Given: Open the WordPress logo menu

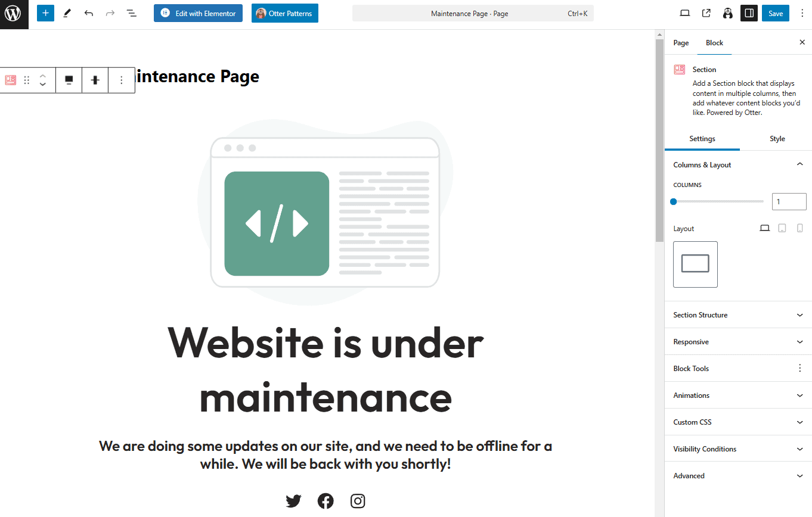Looking at the screenshot, I should click(x=13, y=13).
